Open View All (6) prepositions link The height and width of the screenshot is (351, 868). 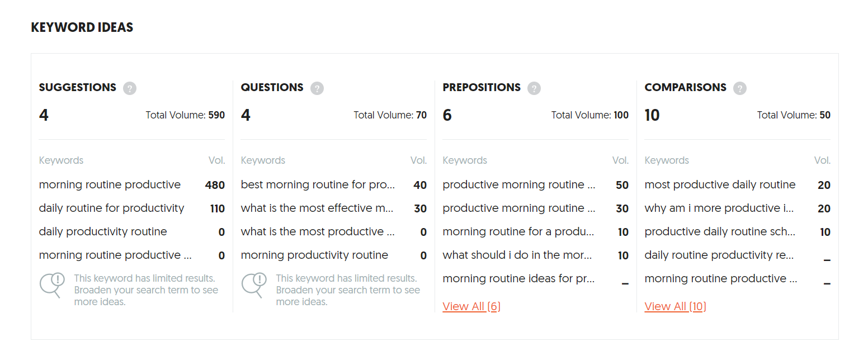(471, 306)
